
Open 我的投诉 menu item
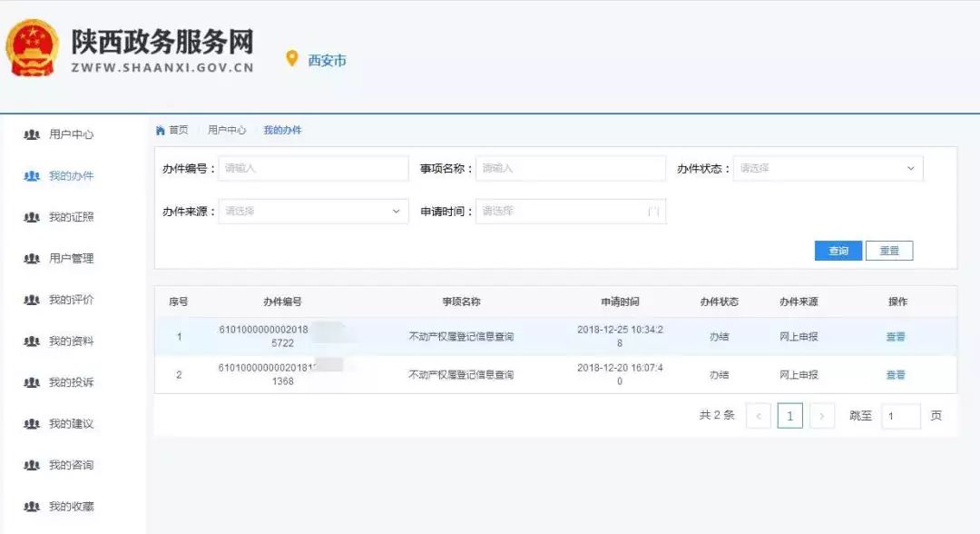[71, 382]
